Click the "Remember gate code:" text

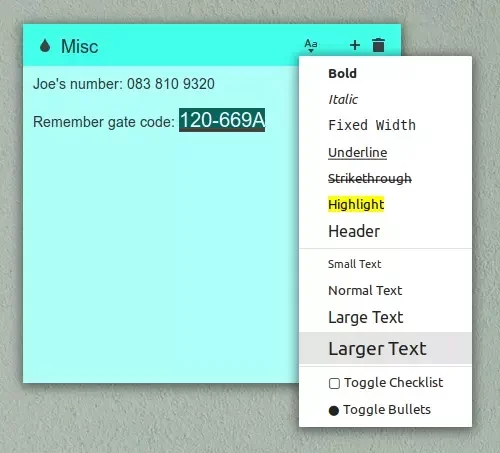[104, 122]
